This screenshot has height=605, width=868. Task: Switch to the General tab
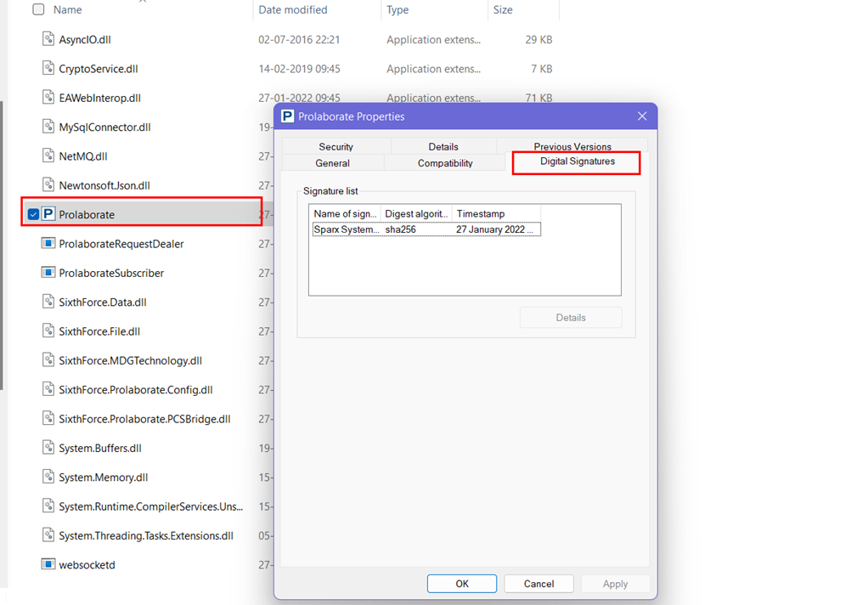(332, 163)
